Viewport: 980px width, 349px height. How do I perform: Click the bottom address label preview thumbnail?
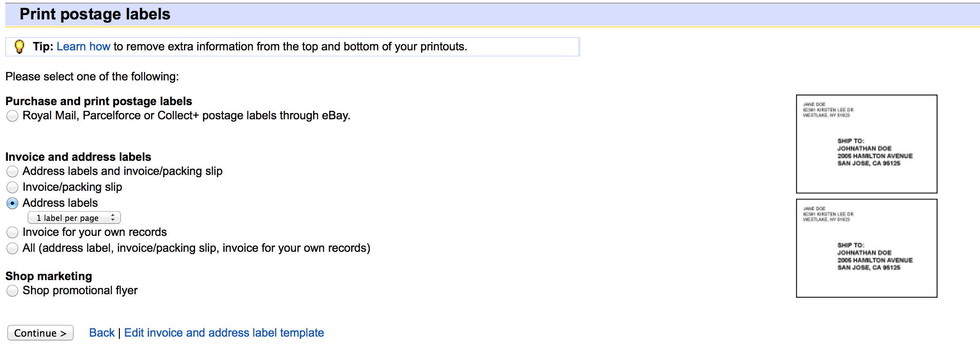click(x=866, y=248)
